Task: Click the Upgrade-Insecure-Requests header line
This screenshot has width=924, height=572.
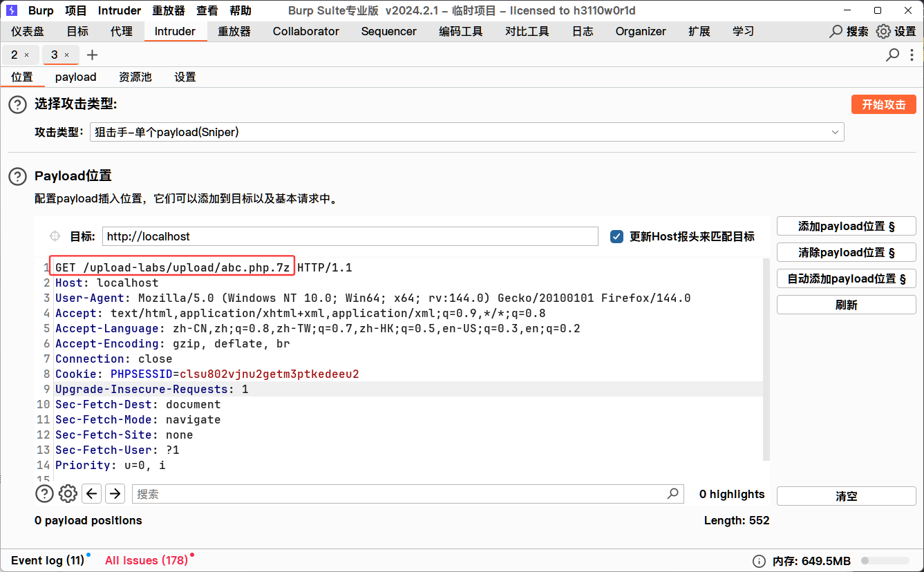Action: [x=152, y=390]
